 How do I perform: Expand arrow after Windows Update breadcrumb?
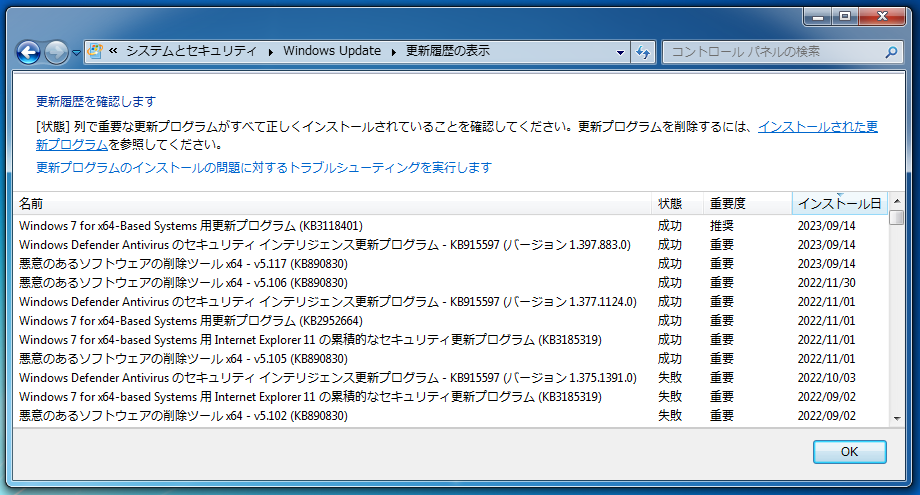click(393, 52)
